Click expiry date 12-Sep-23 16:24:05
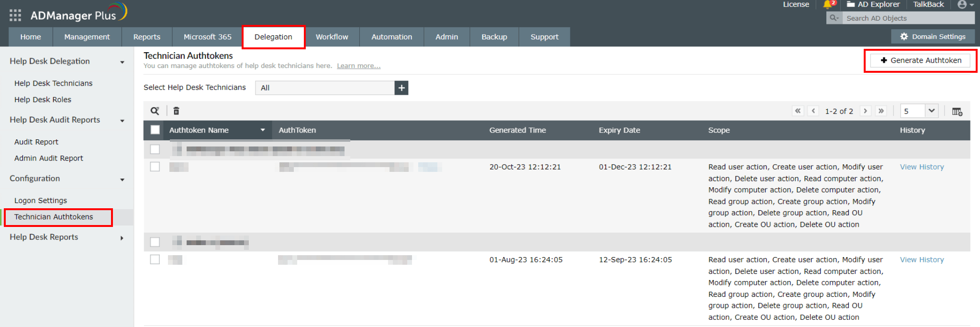The height and width of the screenshot is (327, 980). 635,259
